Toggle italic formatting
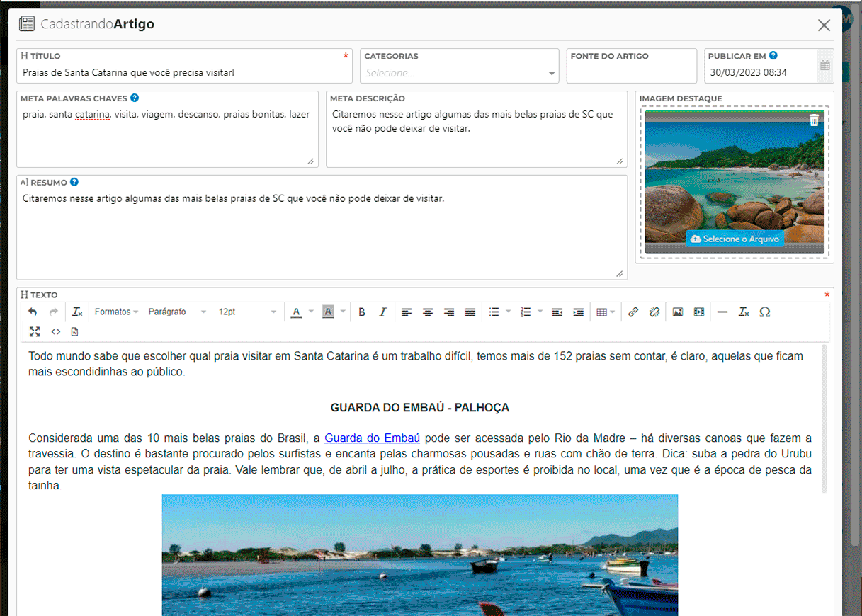 tap(382, 312)
